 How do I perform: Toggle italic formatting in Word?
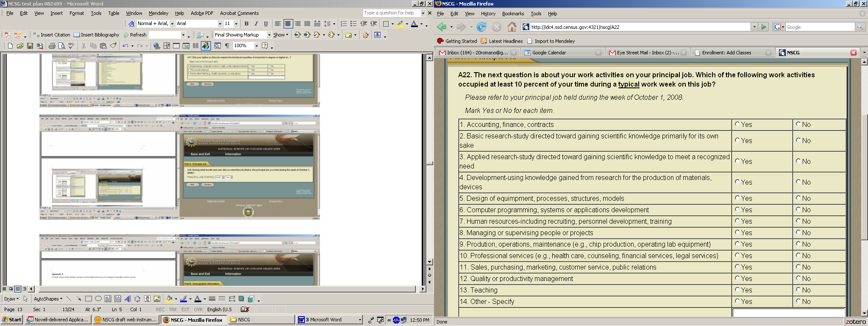point(256,24)
